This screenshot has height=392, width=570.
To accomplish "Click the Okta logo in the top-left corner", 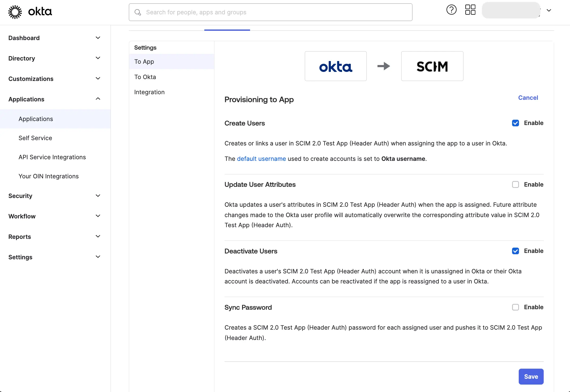I will pyautogui.click(x=30, y=12).
